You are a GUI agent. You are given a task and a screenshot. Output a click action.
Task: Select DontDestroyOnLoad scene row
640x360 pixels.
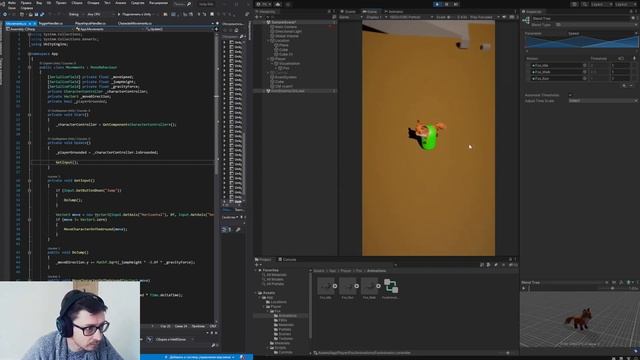[295, 91]
